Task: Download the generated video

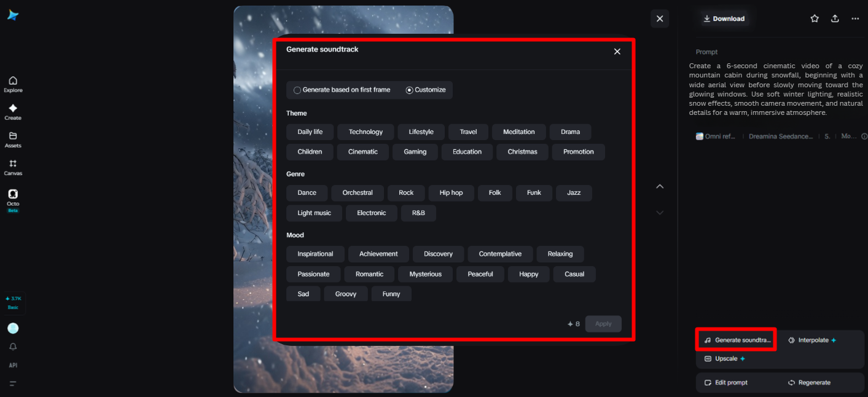Action: tap(724, 18)
